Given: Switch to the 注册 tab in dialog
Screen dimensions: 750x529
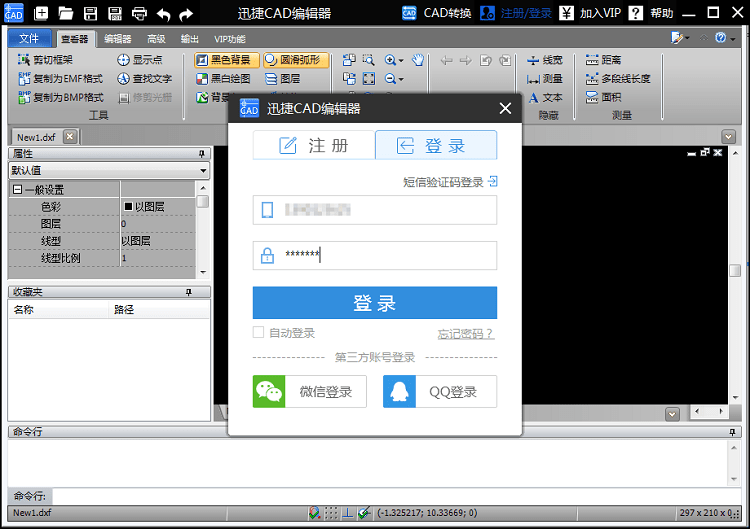Looking at the screenshot, I should pos(314,145).
